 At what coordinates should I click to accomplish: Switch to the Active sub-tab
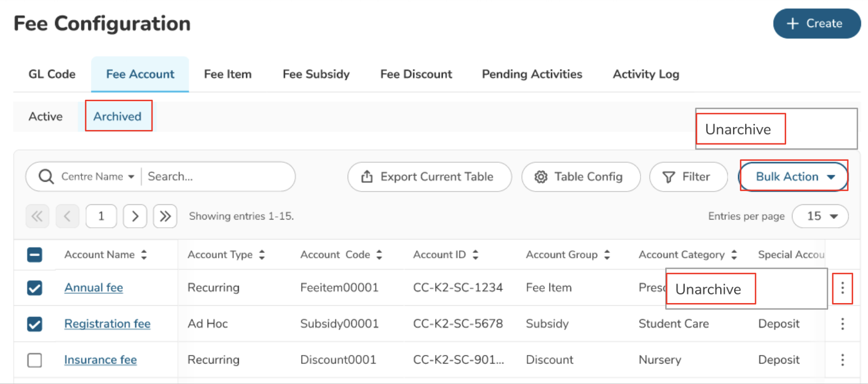[45, 116]
